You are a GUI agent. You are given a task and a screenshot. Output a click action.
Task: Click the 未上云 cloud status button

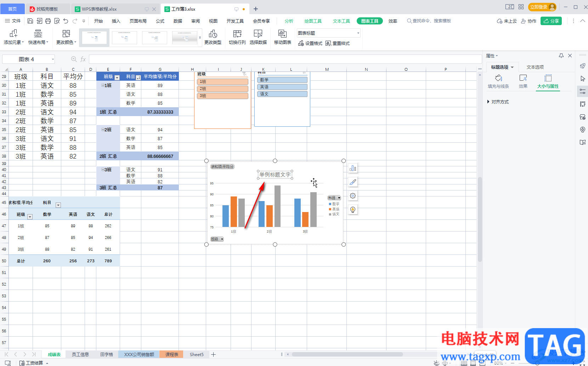507,21
